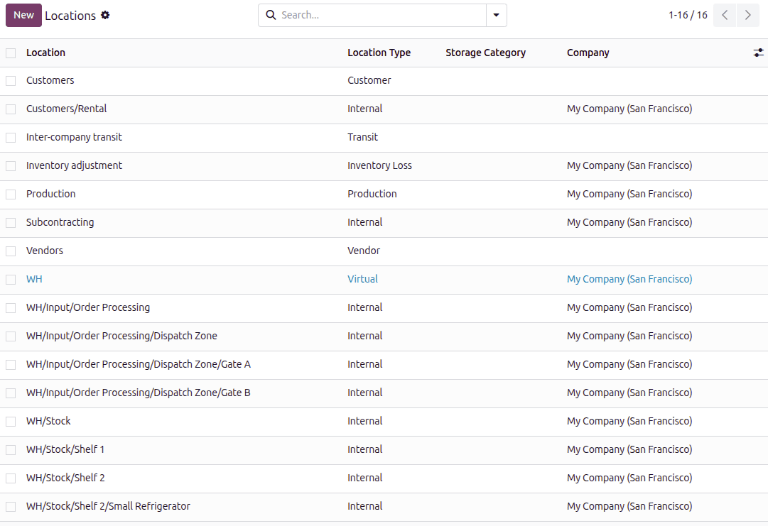The image size is (768, 526).
Task: Click the search magnifier icon
Action: click(x=270, y=15)
